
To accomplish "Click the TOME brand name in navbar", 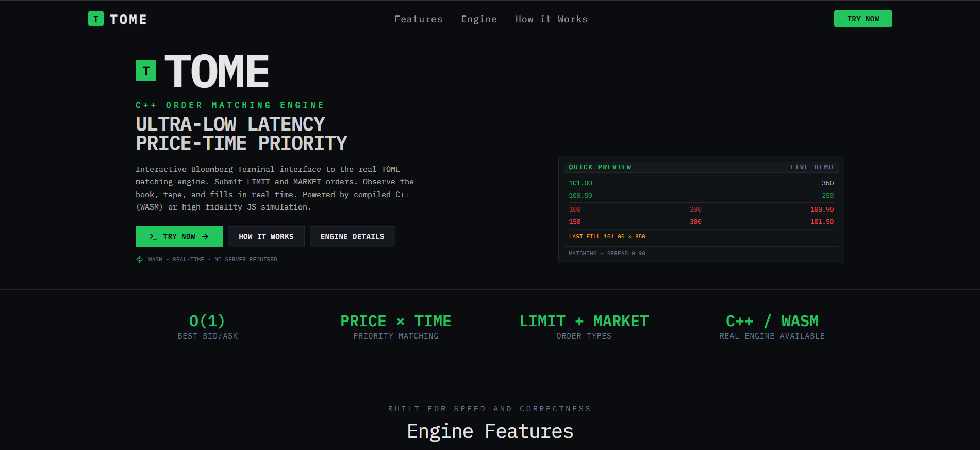I will point(128,19).
